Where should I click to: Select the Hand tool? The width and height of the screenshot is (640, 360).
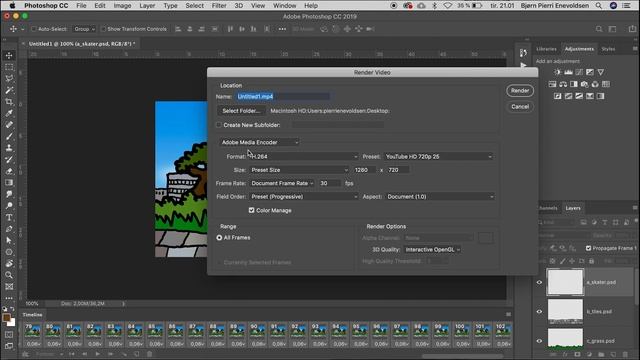[x=9, y=264]
